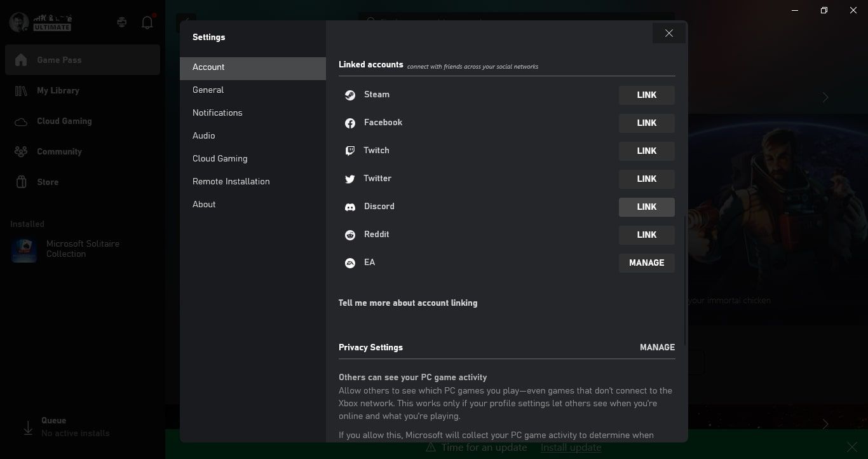
Task: Open the Remote Installation settings tab
Action: coord(253,182)
